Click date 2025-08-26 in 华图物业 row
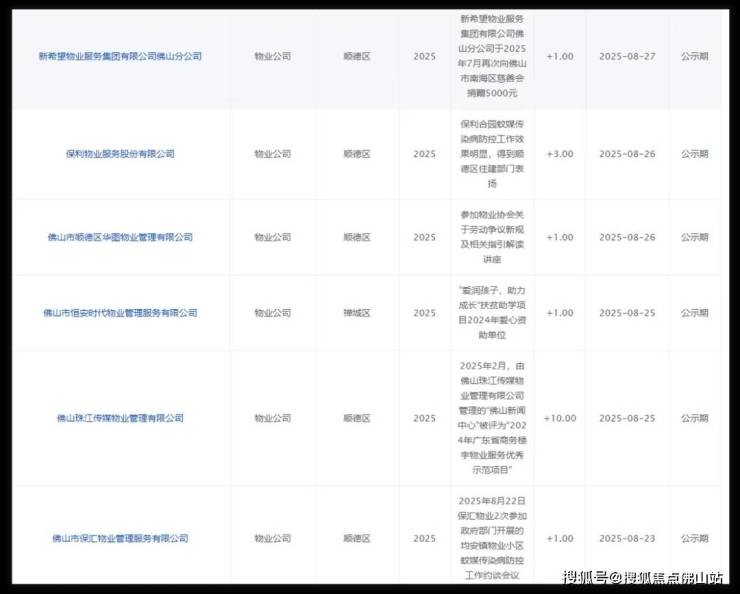Image resolution: width=740 pixels, height=594 pixels. 627,237
